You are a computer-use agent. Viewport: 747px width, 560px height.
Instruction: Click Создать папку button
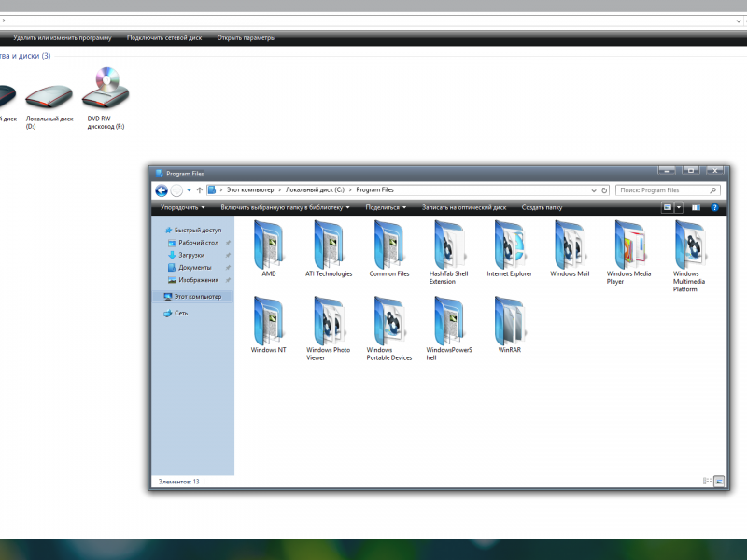(542, 207)
